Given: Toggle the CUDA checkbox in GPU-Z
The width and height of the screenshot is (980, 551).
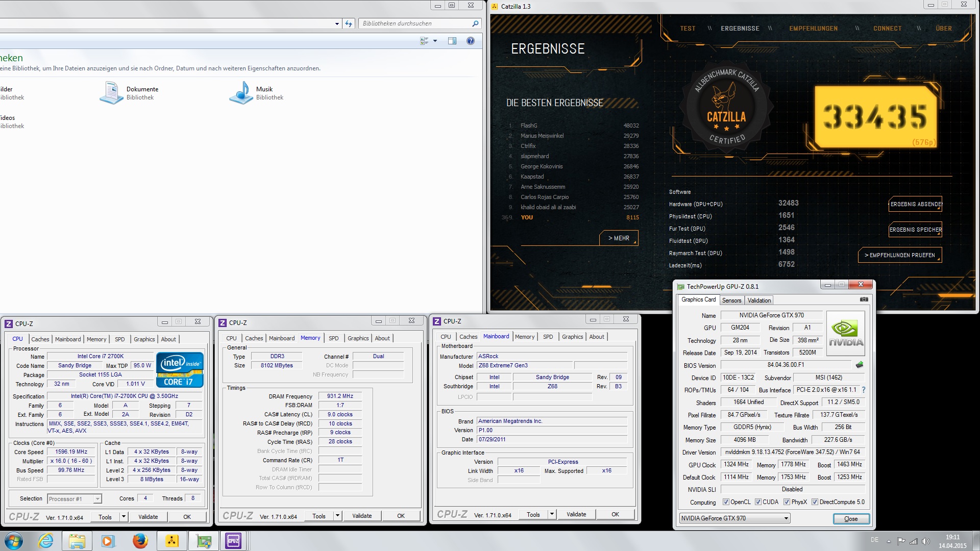Looking at the screenshot, I should [758, 502].
